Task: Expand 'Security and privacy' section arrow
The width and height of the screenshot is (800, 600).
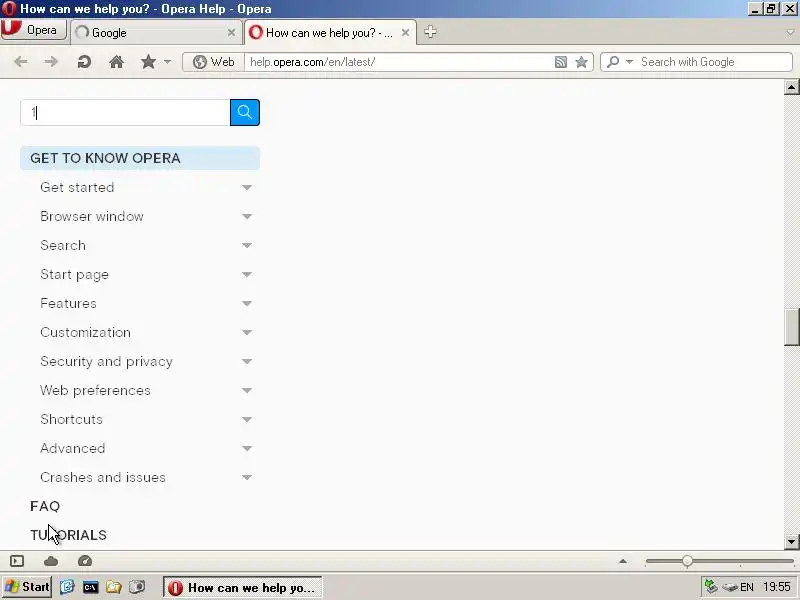Action: coord(247,361)
